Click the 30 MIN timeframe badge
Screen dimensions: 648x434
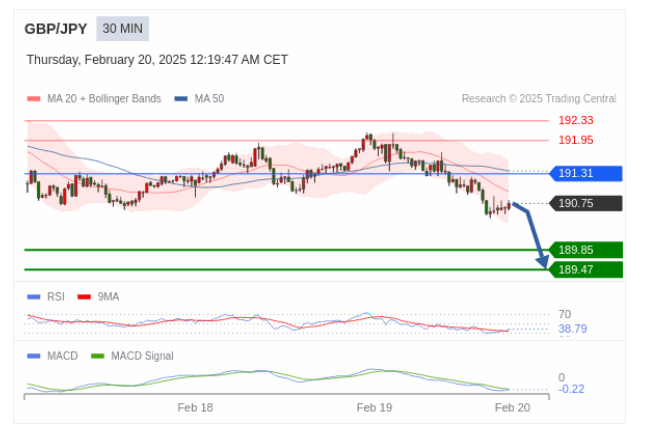point(122,29)
